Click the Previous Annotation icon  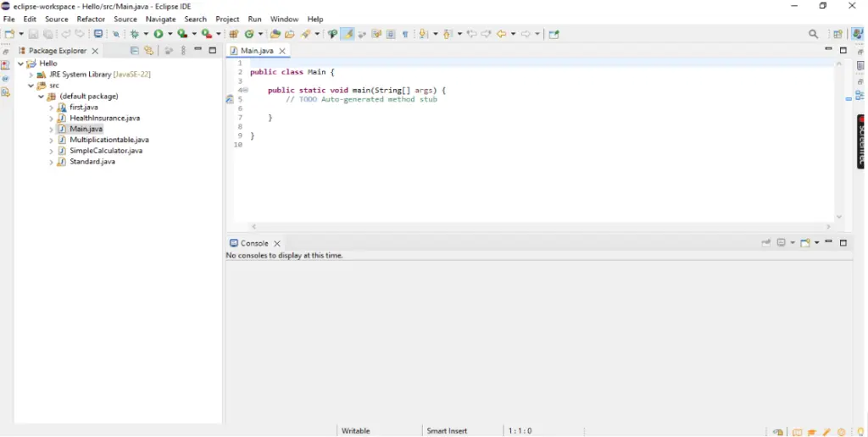(448, 34)
